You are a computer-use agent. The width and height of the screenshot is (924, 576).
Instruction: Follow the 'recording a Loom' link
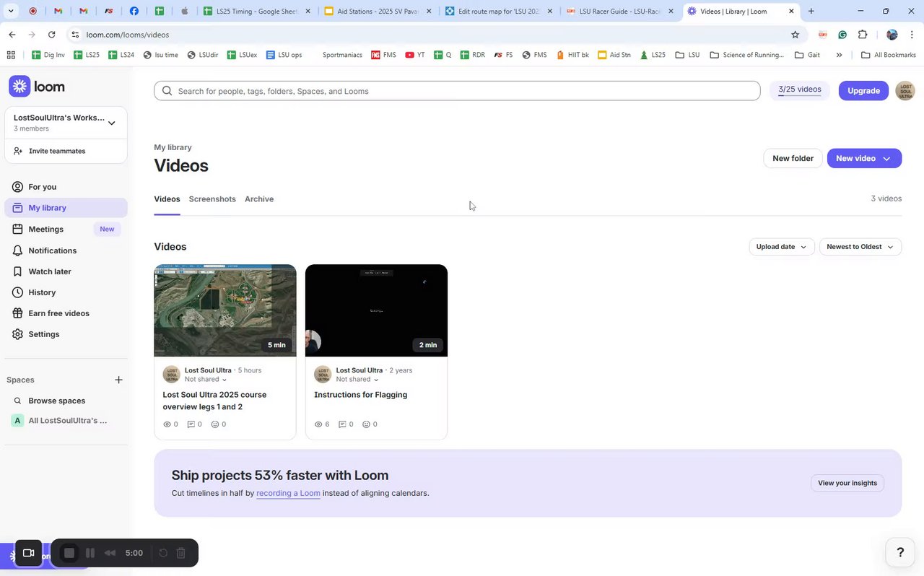point(288,493)
